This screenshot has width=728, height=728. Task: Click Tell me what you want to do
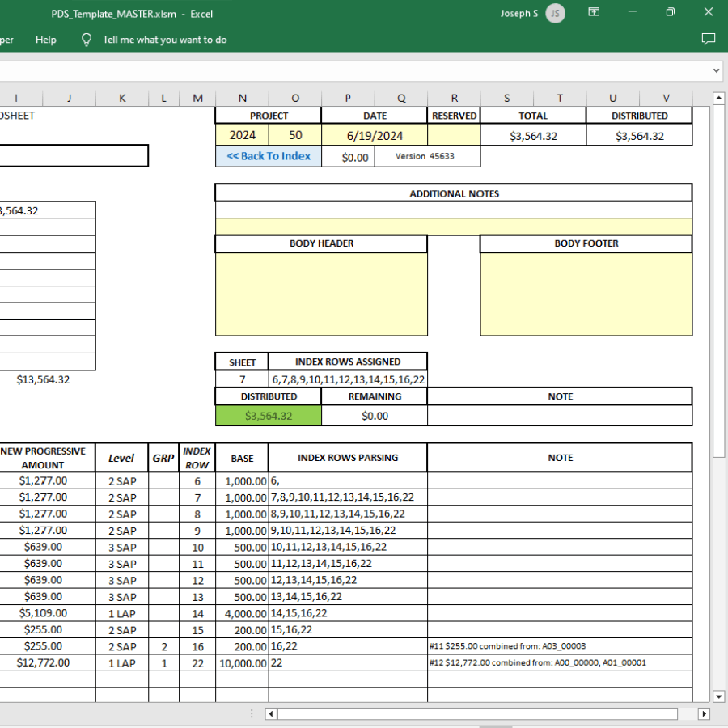[x=164, y=40]
